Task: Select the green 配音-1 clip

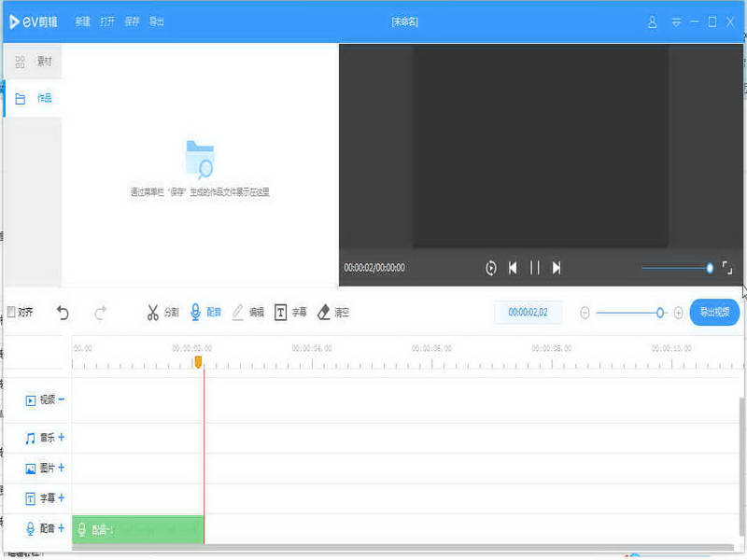Action: [137, 529]
